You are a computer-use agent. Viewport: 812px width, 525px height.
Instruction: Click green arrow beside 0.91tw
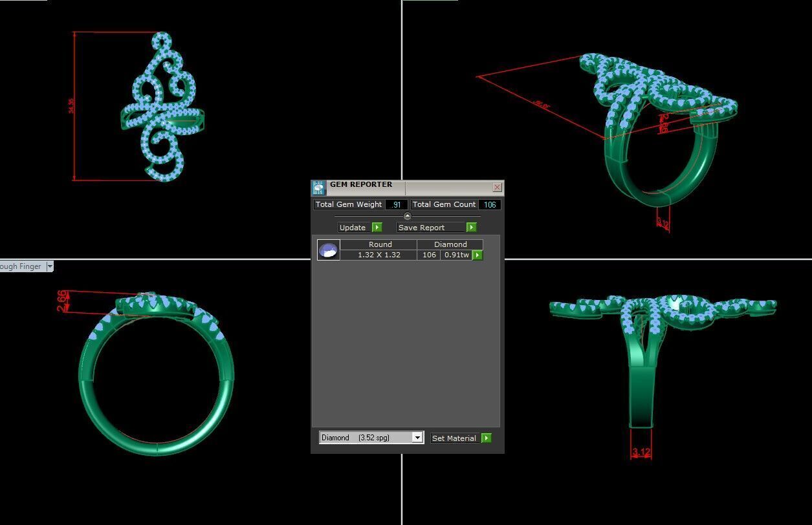click(x=477, y=255)
